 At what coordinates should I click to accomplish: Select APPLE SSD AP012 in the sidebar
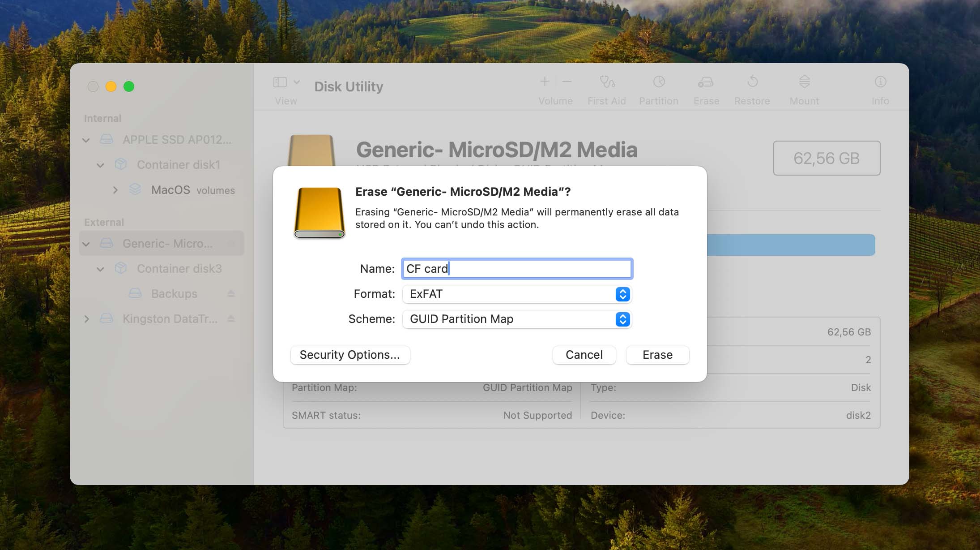click(162, 140)
